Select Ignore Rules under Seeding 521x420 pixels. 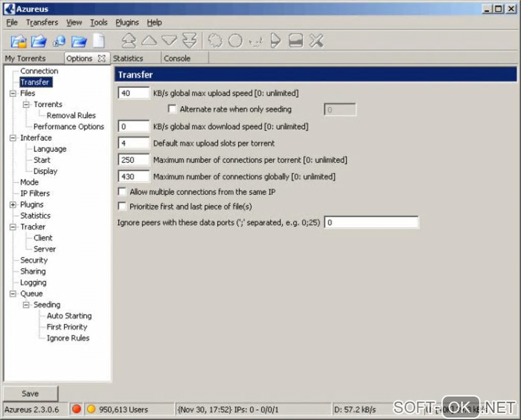click(68, 338)
